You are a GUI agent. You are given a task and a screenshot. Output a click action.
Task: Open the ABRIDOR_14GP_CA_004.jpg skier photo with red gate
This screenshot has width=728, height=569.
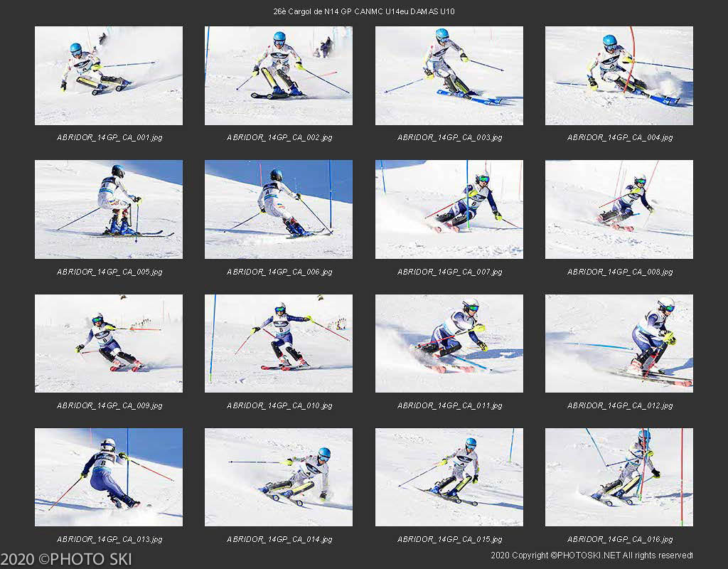619,76
